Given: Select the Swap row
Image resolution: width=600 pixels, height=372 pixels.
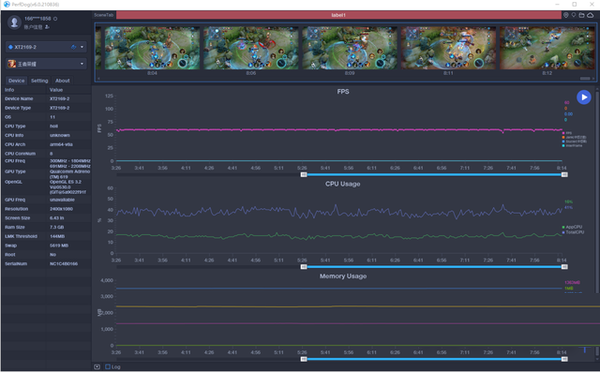Looking at the screenshot, I should tap(46, 245).
